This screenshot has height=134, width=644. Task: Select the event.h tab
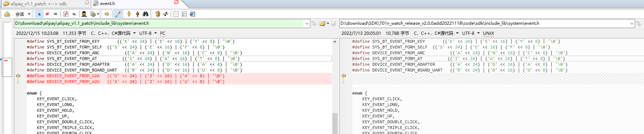(107, 4)
